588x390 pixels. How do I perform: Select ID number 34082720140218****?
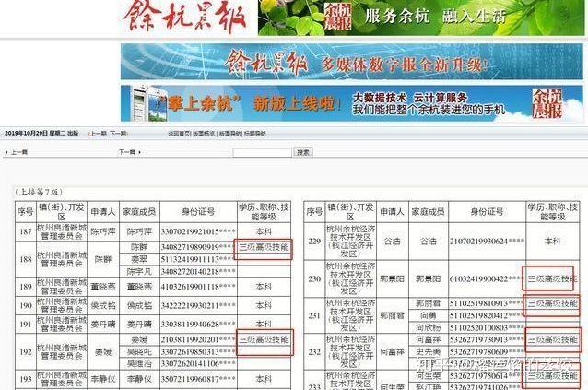pos(198,271)
